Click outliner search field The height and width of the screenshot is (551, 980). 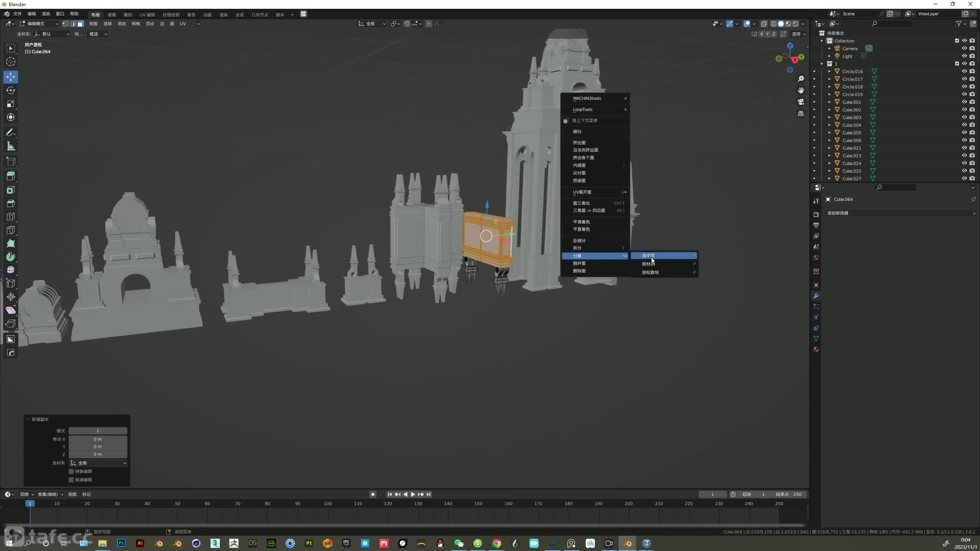891,24
